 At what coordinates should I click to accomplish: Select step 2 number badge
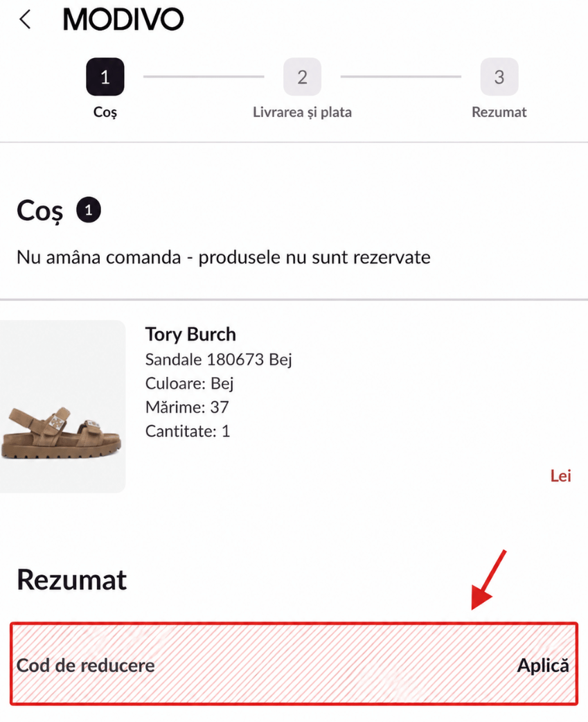point(302,76)
